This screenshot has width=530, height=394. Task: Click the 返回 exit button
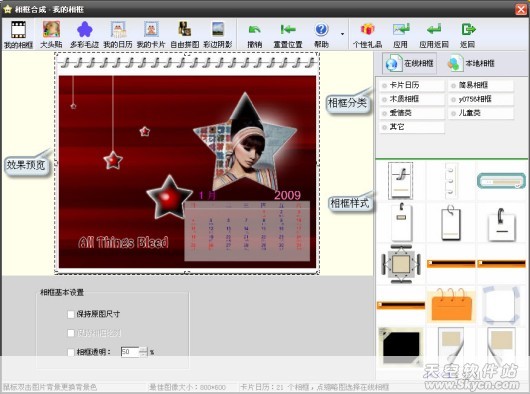(x=467, y=34)
